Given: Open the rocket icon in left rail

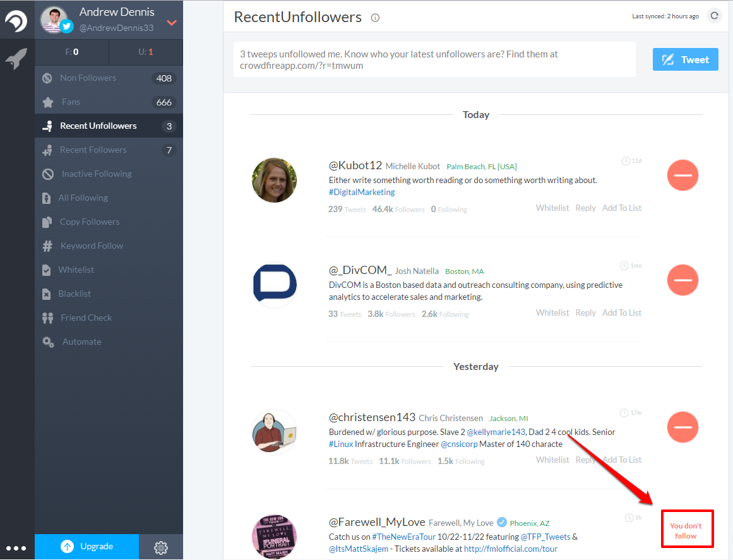Looking at the screenshot, I should pyautogui.click(x=16, y=60).
